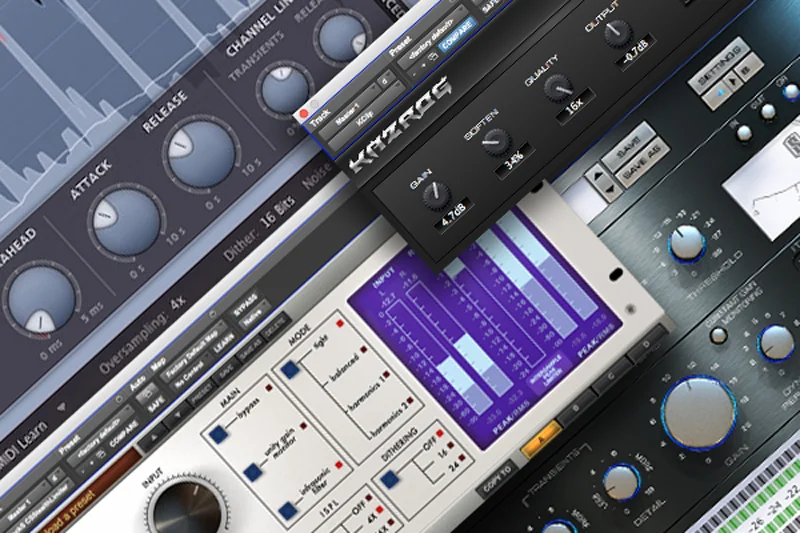The image size is (800, 533).
Task: Click the THRESHOLD knob on dark plugin
Action: [x=687, y=244]
